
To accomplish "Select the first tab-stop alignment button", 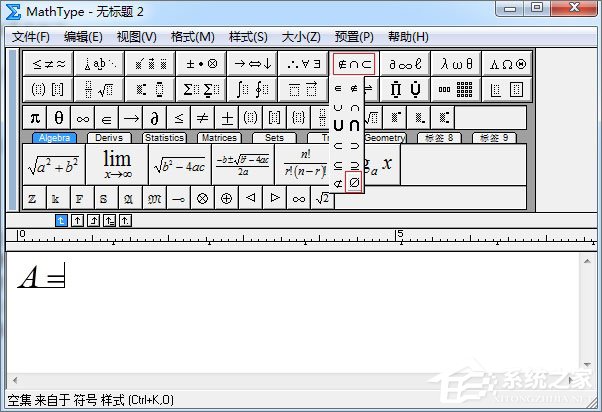I will point(61,220).
